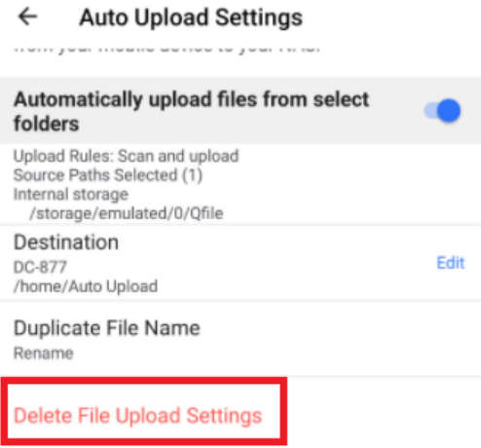Tap the Destination heading
The width and height of the screenshot is (481, 448).
(x=66, y=243)
